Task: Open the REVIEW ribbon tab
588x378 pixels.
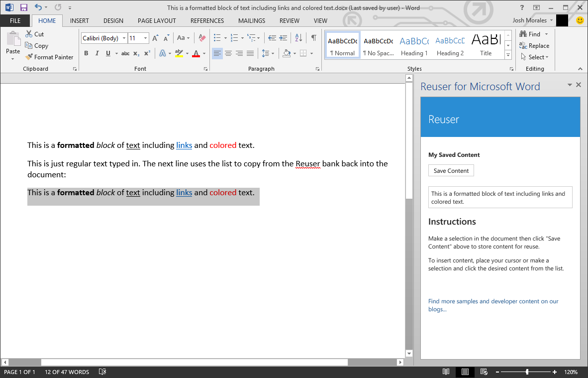Action: click(x=289, y=20)
